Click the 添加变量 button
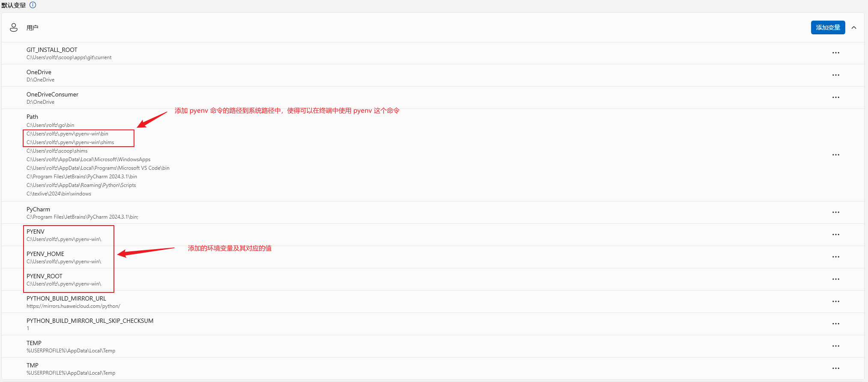Image resolution: width=868 pixels, height=382 pixels. (x=827, y=27)
